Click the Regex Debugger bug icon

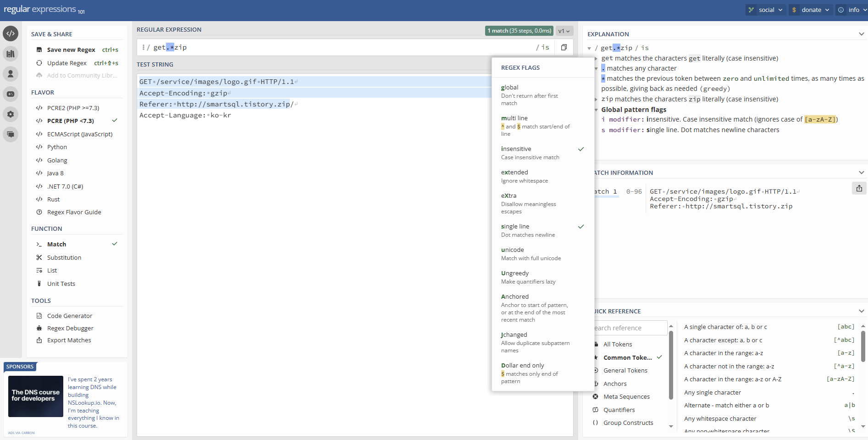39,328
